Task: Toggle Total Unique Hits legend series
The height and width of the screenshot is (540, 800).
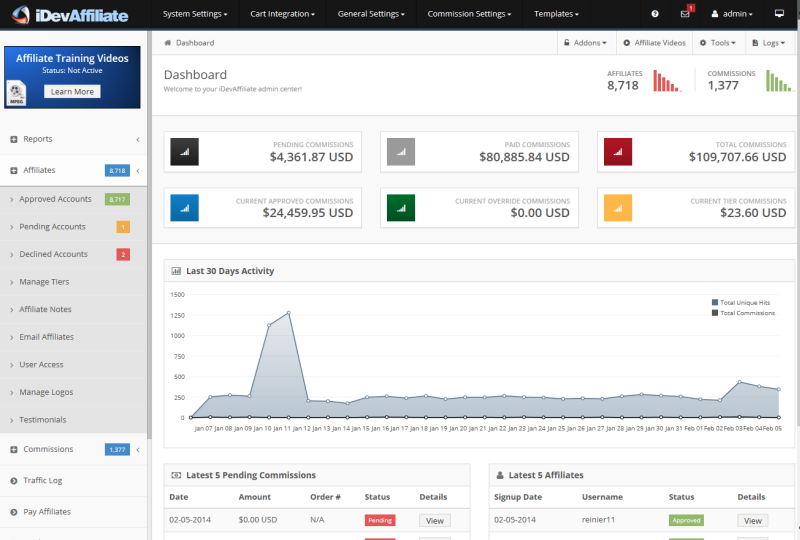Action: point(741,303)
